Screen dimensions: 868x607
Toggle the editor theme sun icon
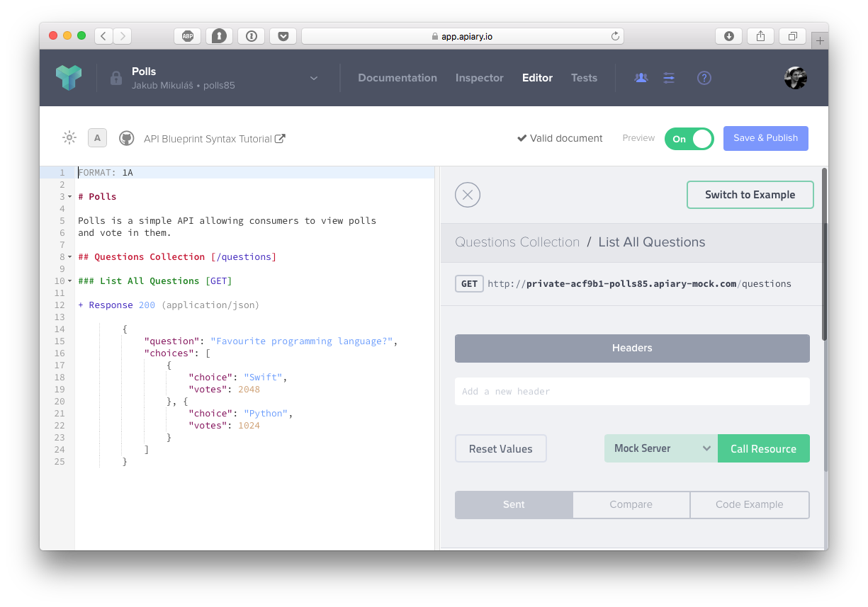tap(69, 138)
